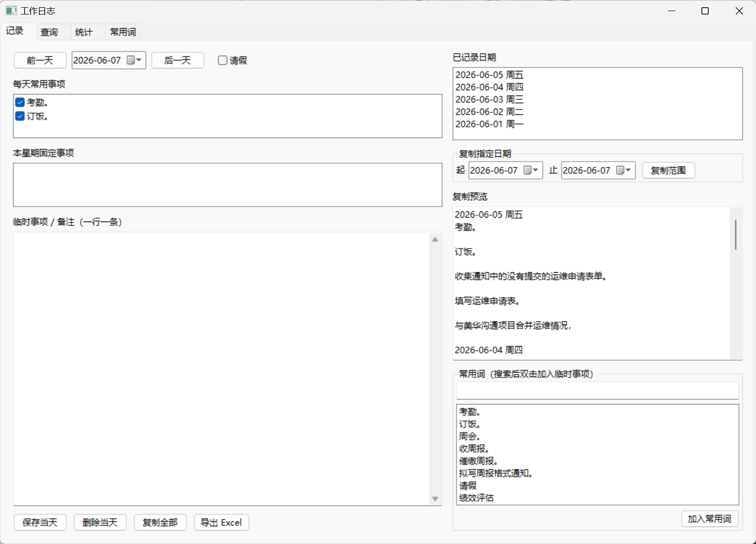Screen dimensions: 756x544
Task: Click the 保存当天 button
Action: pos(40,522)
